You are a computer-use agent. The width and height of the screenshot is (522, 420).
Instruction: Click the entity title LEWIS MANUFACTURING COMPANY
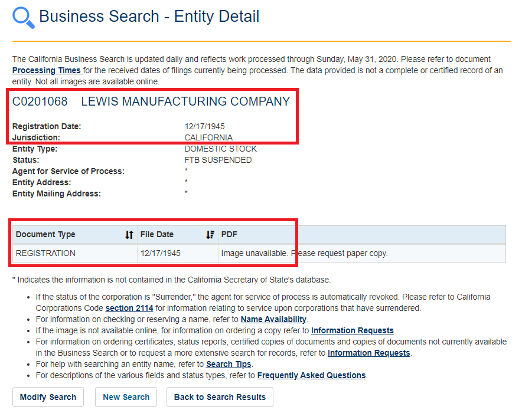pyautogui.click(x=185, y=102)
